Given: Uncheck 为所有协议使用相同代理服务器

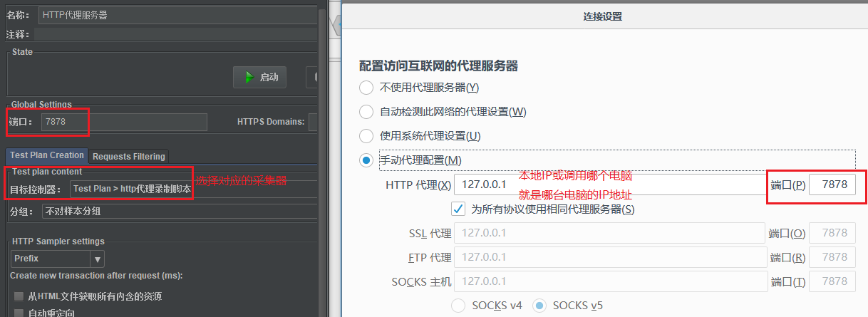Looking at the screenshot, I should click(x=458, y=209).
